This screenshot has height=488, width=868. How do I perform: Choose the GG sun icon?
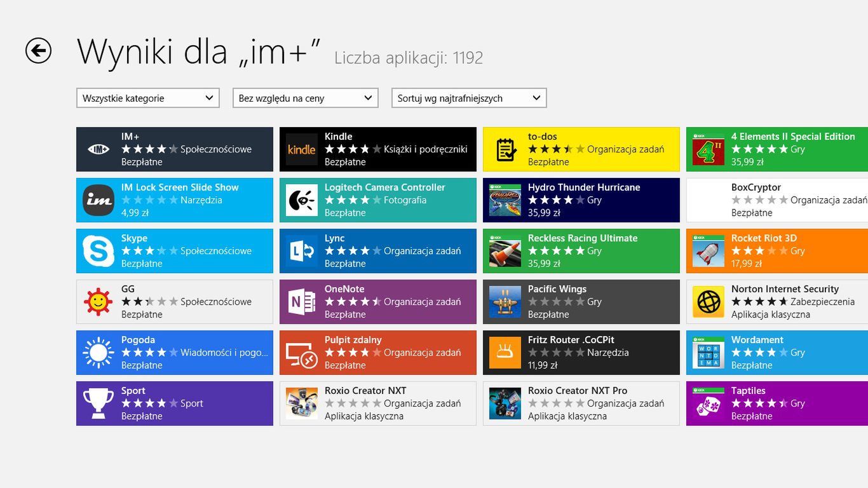[x=98, y=302]
